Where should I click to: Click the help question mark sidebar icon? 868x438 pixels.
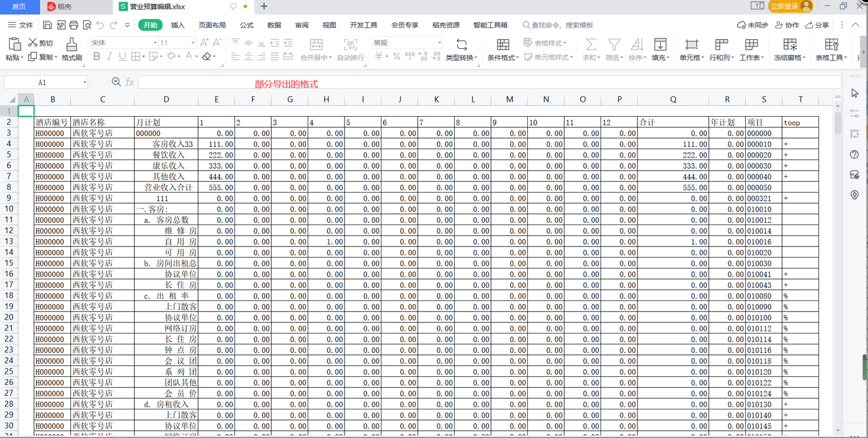coord(854,155)
